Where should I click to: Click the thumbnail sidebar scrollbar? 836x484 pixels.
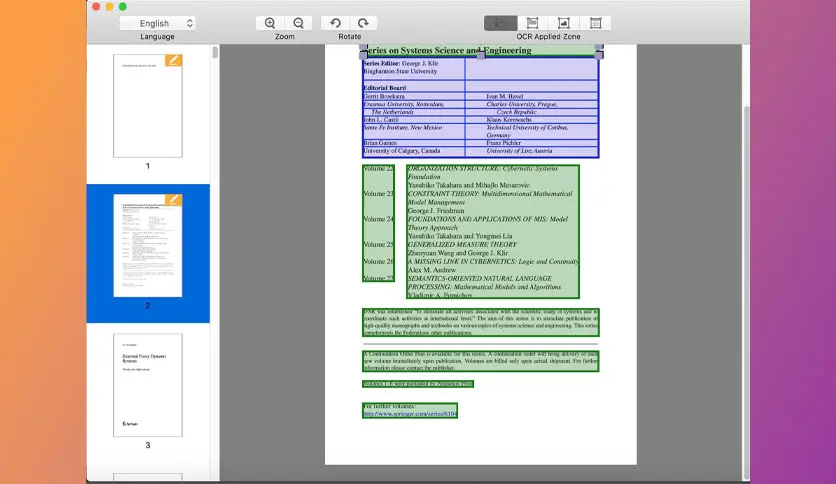coord(215,52)
